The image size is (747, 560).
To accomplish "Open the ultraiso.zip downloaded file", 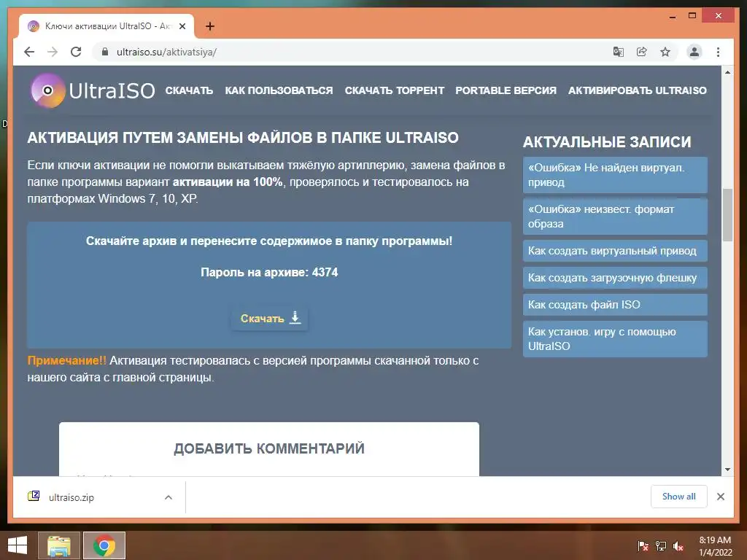I will coord(71,497).
